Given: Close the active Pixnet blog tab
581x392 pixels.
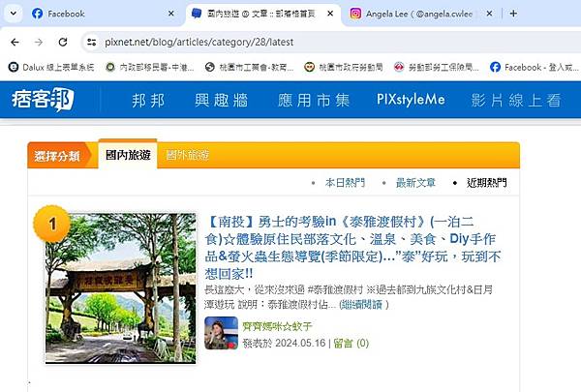Looking at the screenshot, I should point(330,14).
